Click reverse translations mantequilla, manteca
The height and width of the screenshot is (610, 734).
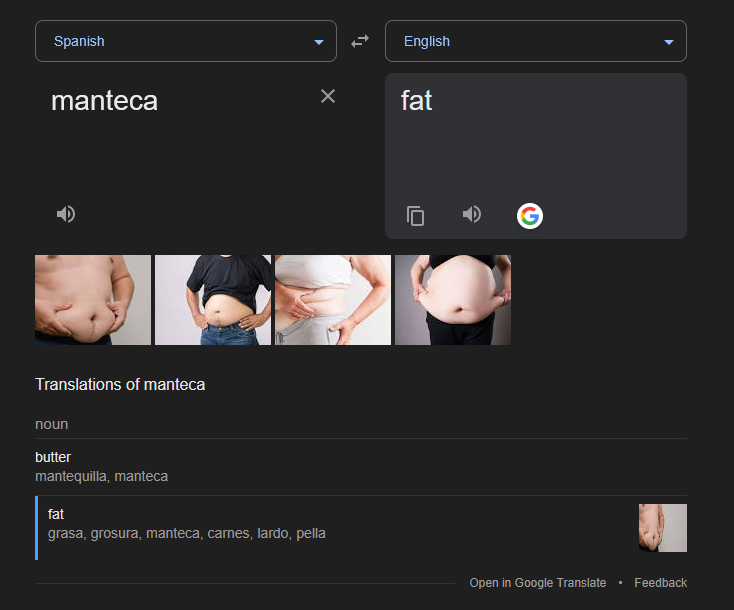click(102, 476)
